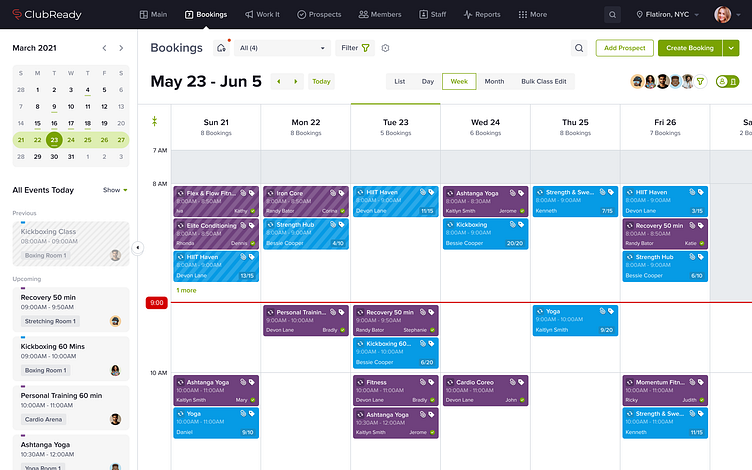Viewport: 752px width, 470px height.
Task: Go to next month in mini calendar
Action: pos(121,48)
